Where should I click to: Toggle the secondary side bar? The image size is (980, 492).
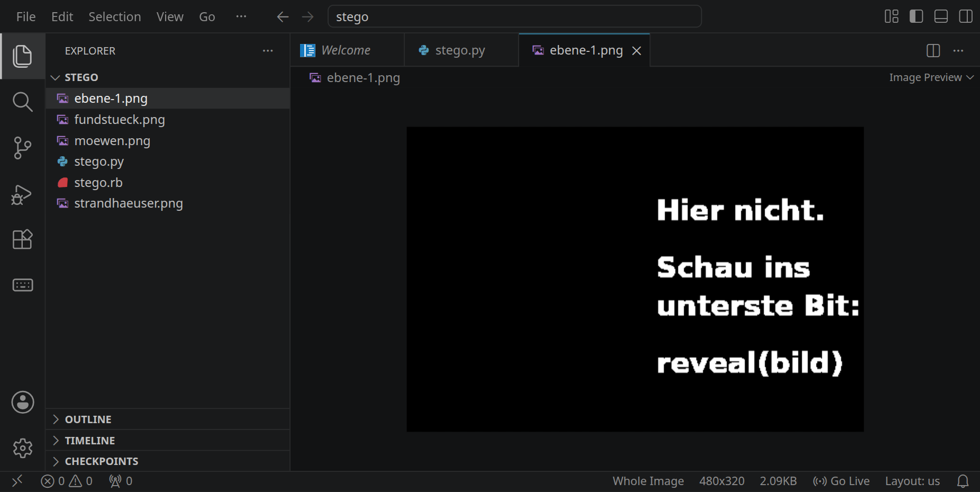tap(966, 16)
